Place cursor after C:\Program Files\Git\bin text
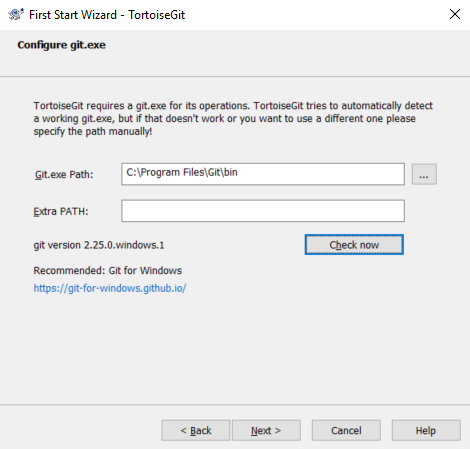The width and height of the screenshot is (470, 449). (x=239, y=173)
